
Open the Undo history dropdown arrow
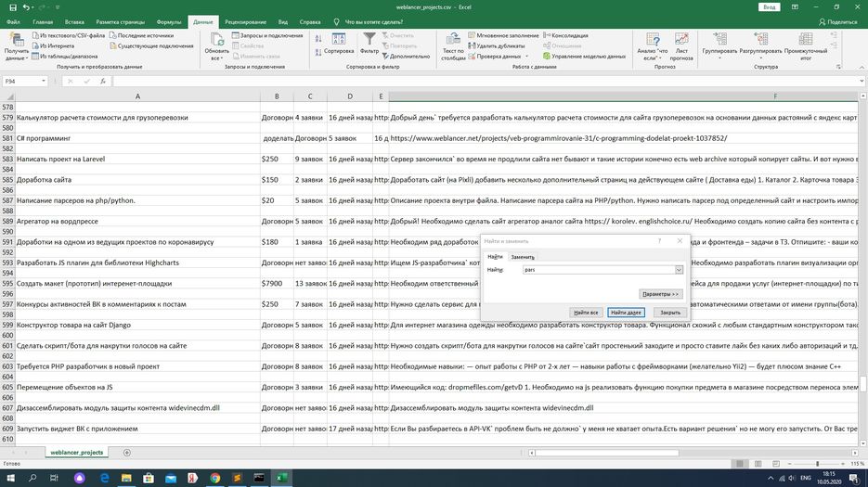[33, 7]
